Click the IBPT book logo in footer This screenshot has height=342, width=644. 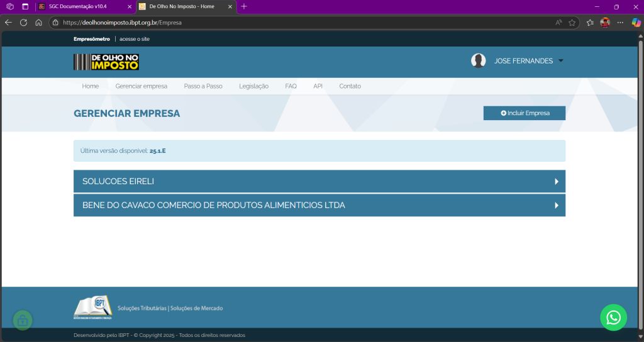pyautogui.click(x=93, y=307)
